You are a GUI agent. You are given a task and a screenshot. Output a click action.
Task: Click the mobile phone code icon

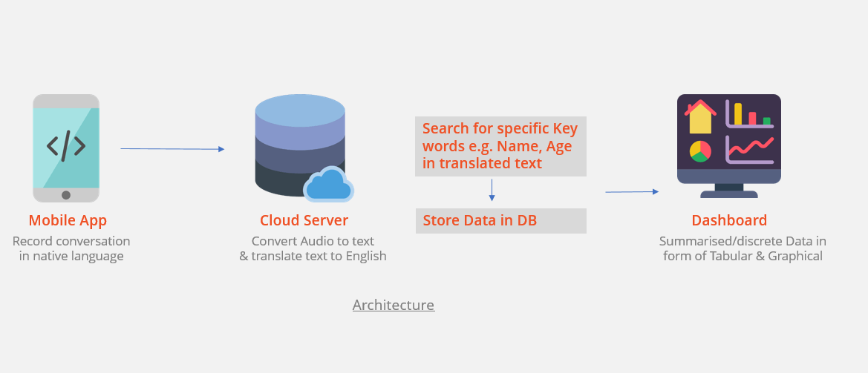click(66, 146)
